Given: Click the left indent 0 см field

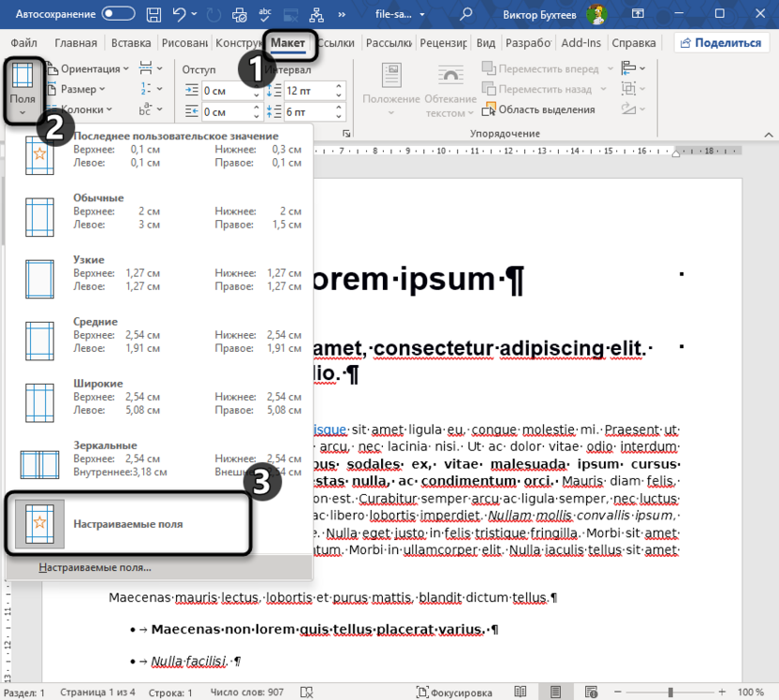Looking at the screenshot, I should (x=227, y=91).
